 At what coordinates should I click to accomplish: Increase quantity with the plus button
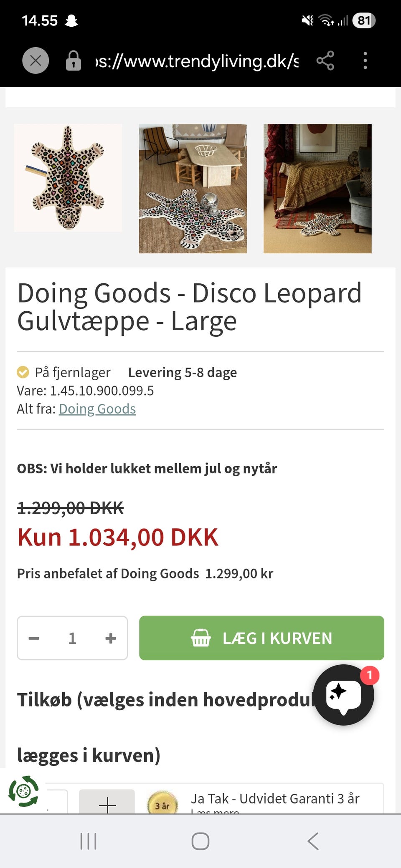pos(111,638)
